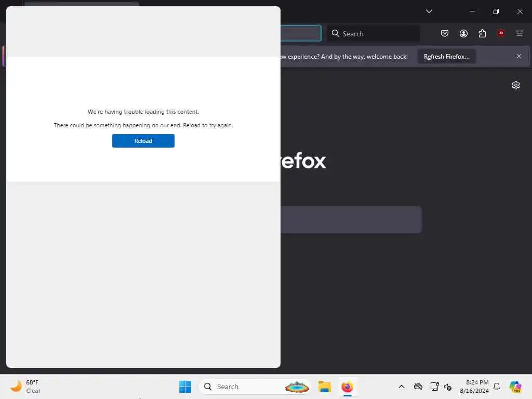Click the search highlight image in taskbar search
Viewport: 532px width, 399px height.
point(297,387)
